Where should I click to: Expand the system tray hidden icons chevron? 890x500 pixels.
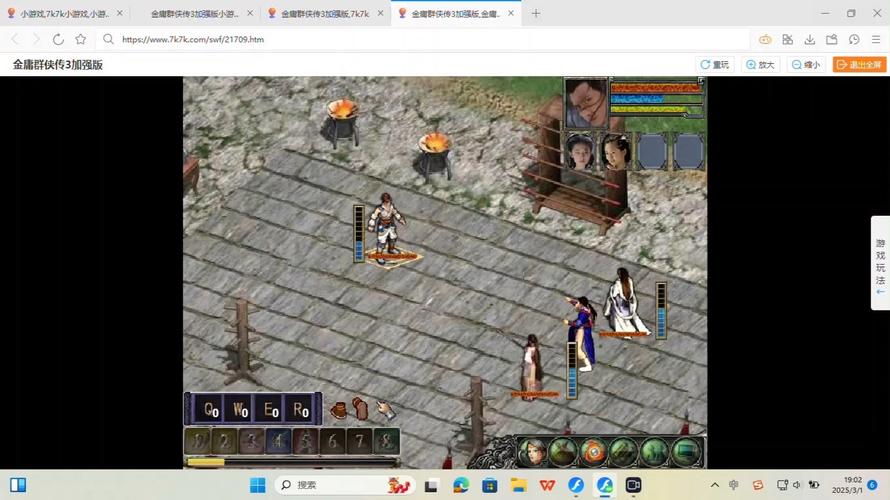pos(715,485)
